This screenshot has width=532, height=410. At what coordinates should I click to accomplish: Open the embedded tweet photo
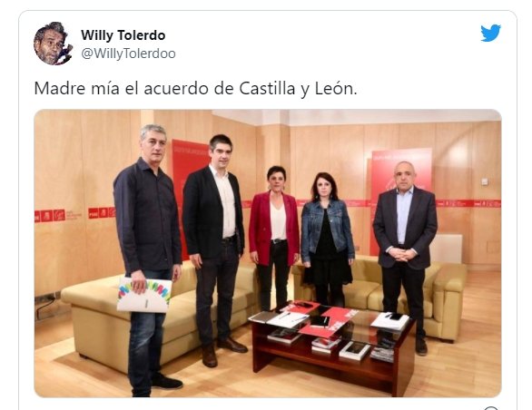(268, 253)
